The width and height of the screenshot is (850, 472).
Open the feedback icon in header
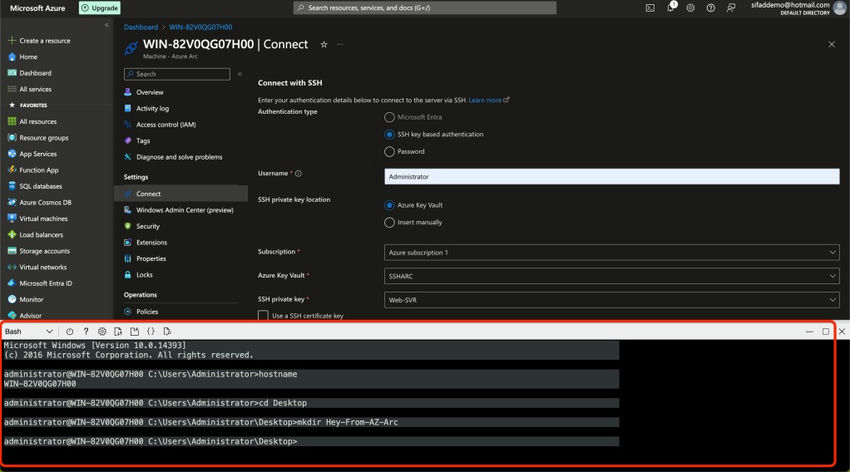731,8
